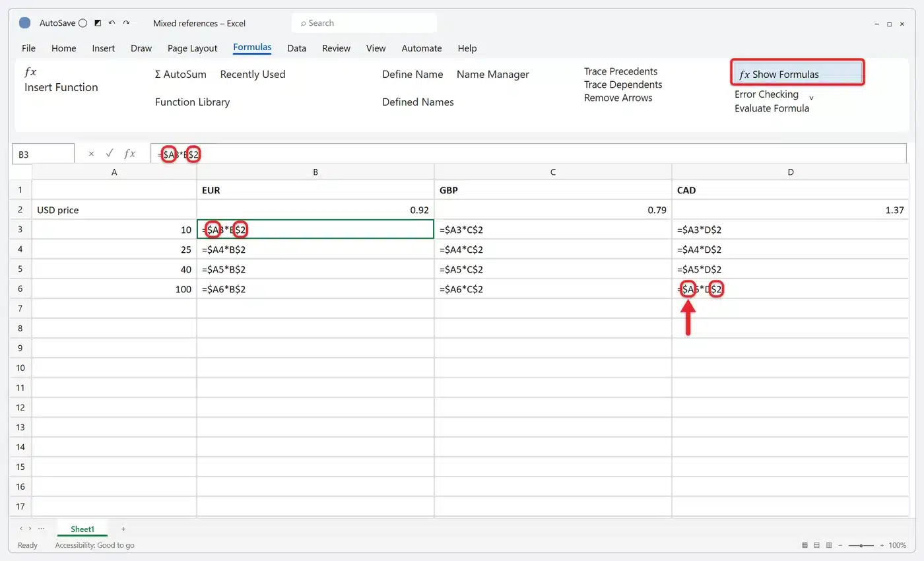Open the Define Name dropdown

tap(412, 75)
